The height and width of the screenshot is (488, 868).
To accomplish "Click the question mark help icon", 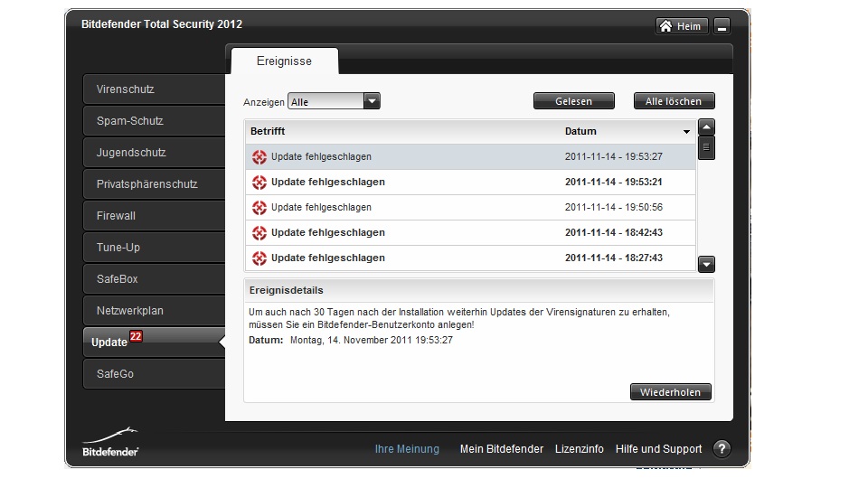I will 722,449.
